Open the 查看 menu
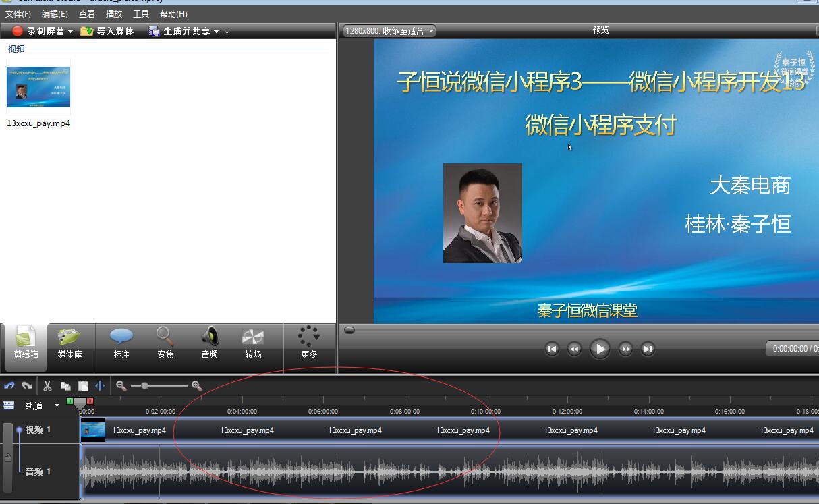Image resolution: width=819 pixels, height=504 pixels. click(x=87, y=13)
